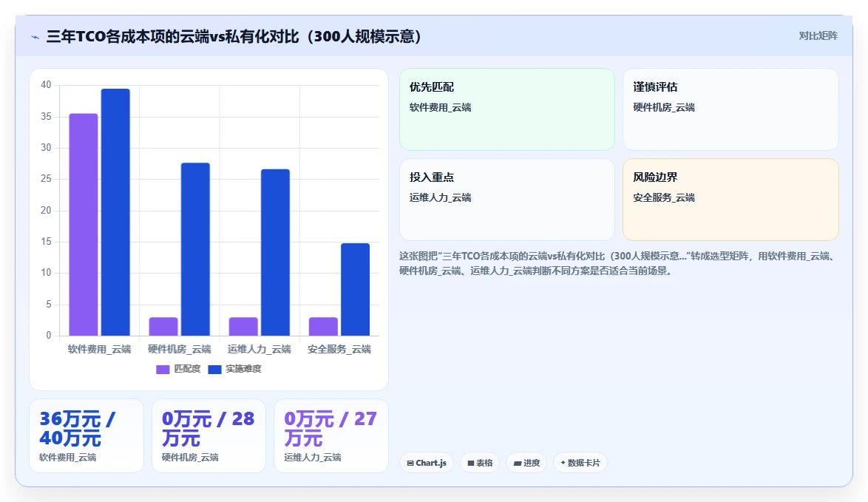
Task: Click the y-axis value 20
Action: pos(46,210)
